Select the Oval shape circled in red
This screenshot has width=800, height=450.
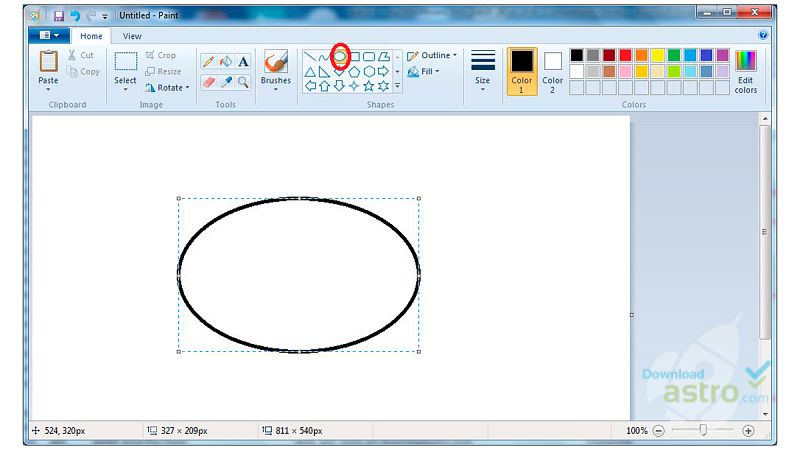(x=340, y=57)
